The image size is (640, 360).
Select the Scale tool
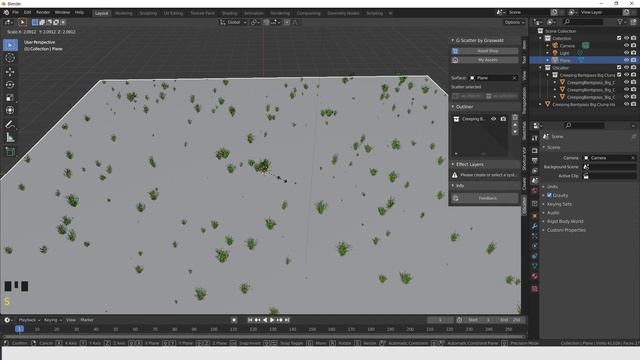(10, 98)
